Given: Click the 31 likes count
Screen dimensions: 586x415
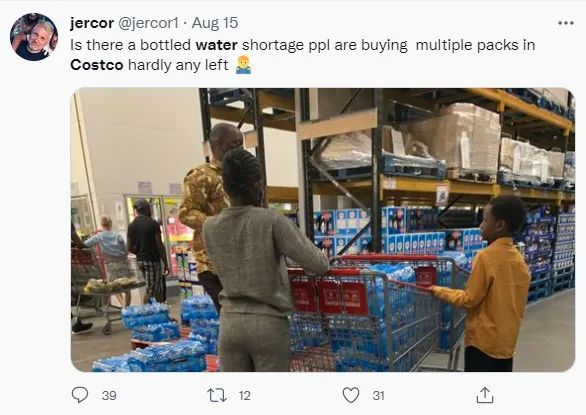Looking at the screenshot, I should (x=378, y=396).
